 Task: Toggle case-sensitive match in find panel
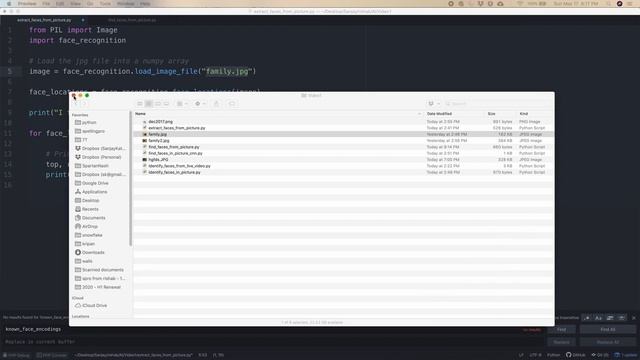point(598,318)
